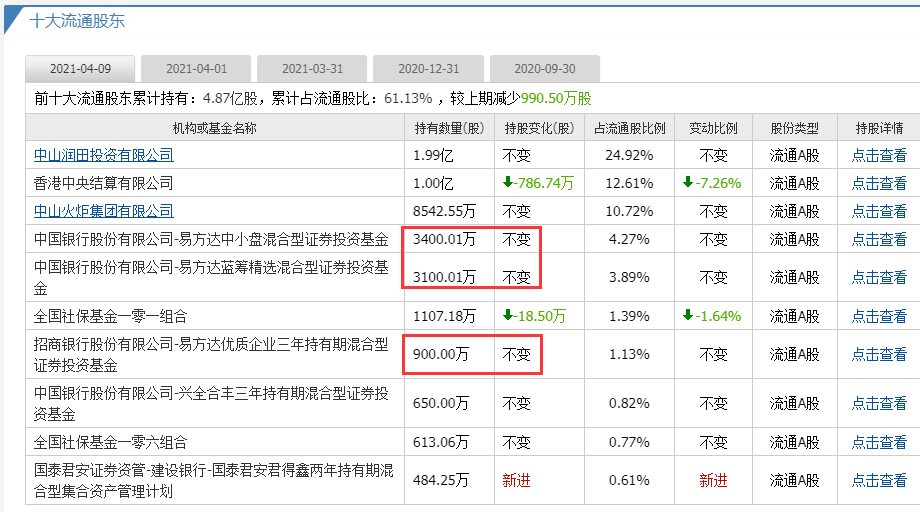The width and height of the screenshot is (920, 512).
Task: Select the 香港中央结算有限公司 name cell
Action: 215,183
